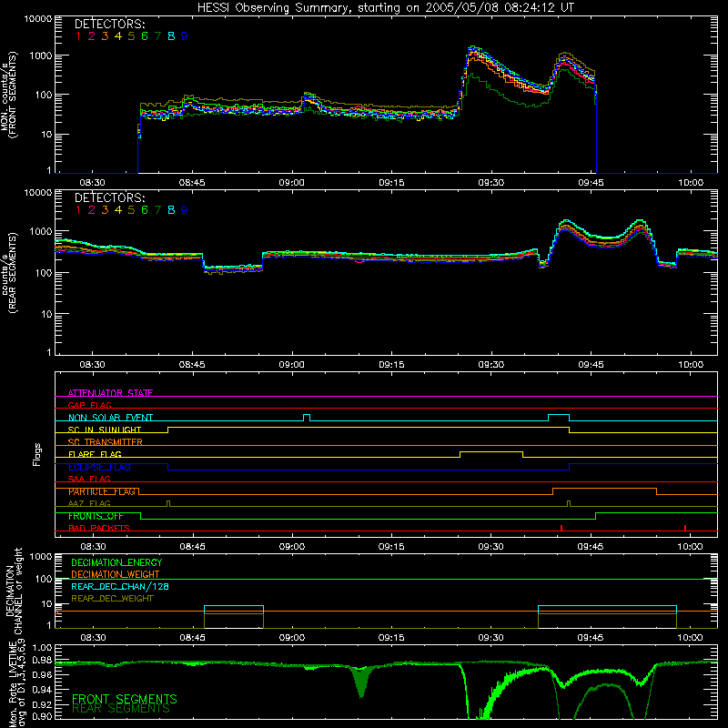Click the front segments flare peak near 09:27
The height and width of the screenshot is (728, 728).
[x=472, y=47]
